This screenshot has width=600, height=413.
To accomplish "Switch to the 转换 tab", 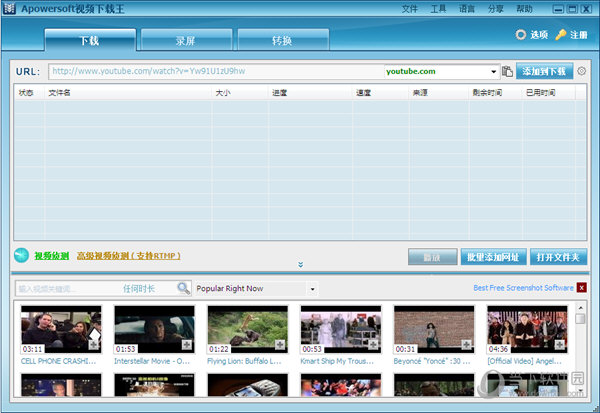I will (x=282, y=40).
